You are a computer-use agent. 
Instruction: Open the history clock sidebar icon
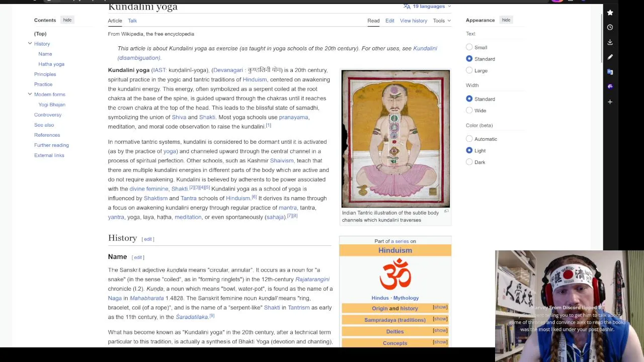(x=610, y=27)
